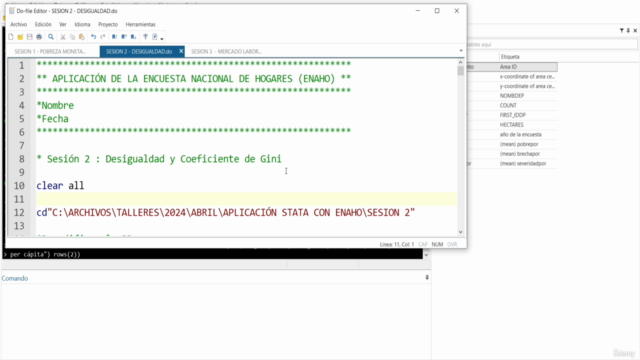
Task: Select the Area ID variable row
Action: (x=512, y=67)
